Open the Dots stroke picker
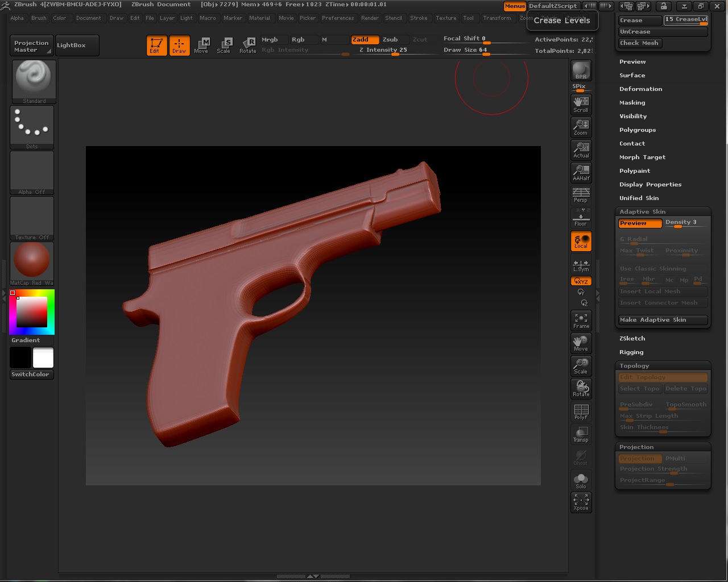This screenshot has height=582, width=728. coord(32,127)
